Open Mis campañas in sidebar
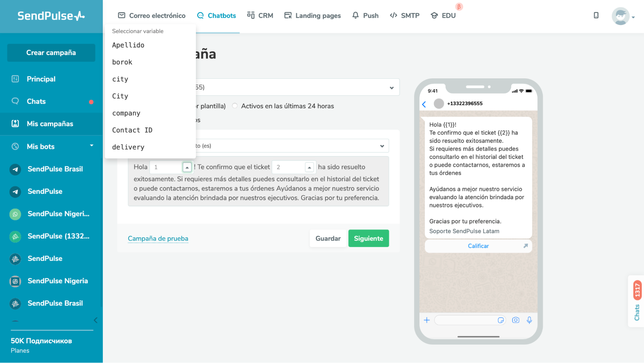 coord(51,124)
